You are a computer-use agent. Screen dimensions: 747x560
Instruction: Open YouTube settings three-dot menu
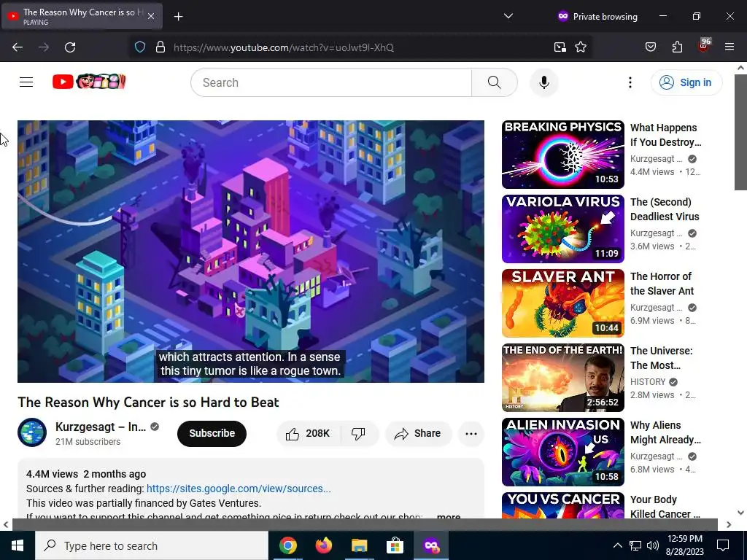[x=630, y=82]
